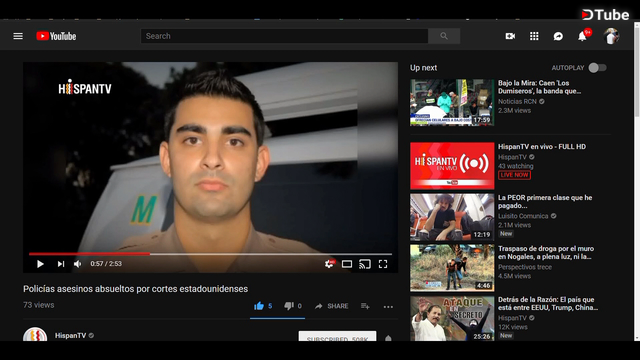Open the YouTube apps grid
The width and height of the screenshot is (640, 360).
tap(534, 36)
